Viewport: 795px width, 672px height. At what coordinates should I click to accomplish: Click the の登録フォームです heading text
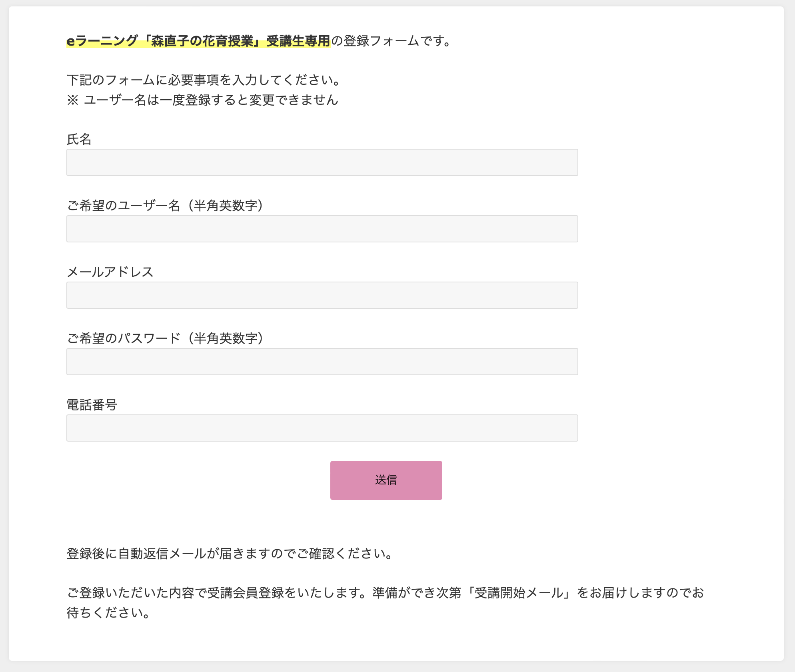tap(391, 41)
